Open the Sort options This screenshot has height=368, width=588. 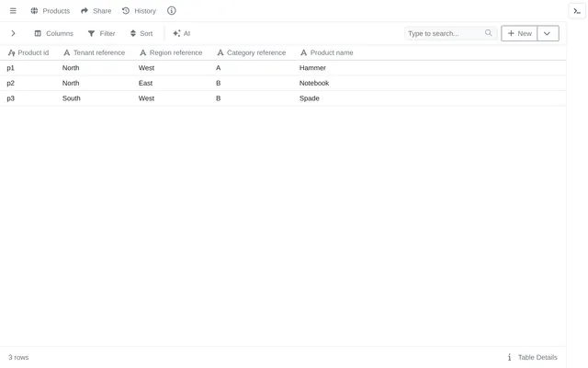point(141,33)
